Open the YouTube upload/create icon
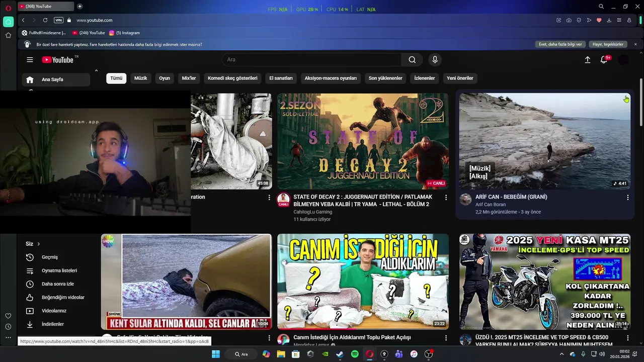 pos(587,60)
